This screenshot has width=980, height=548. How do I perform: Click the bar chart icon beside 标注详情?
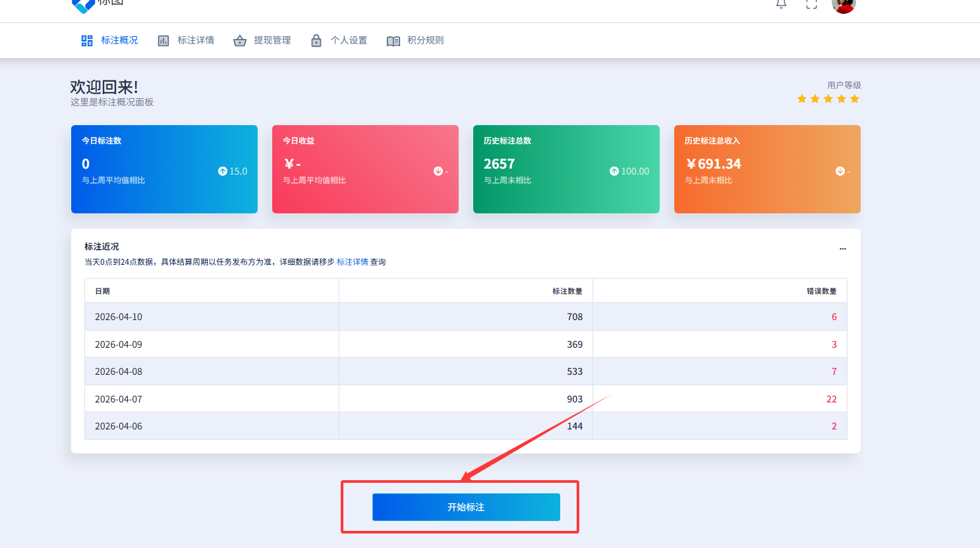[163, 40]
